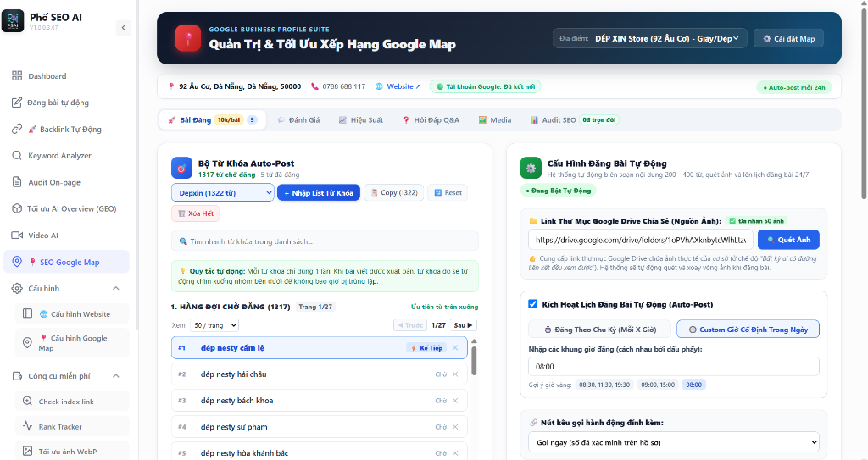
Task: Remove keyword dép nesty cẩm lệ with X
Action: pyautogui.click(x=455, y=347)
